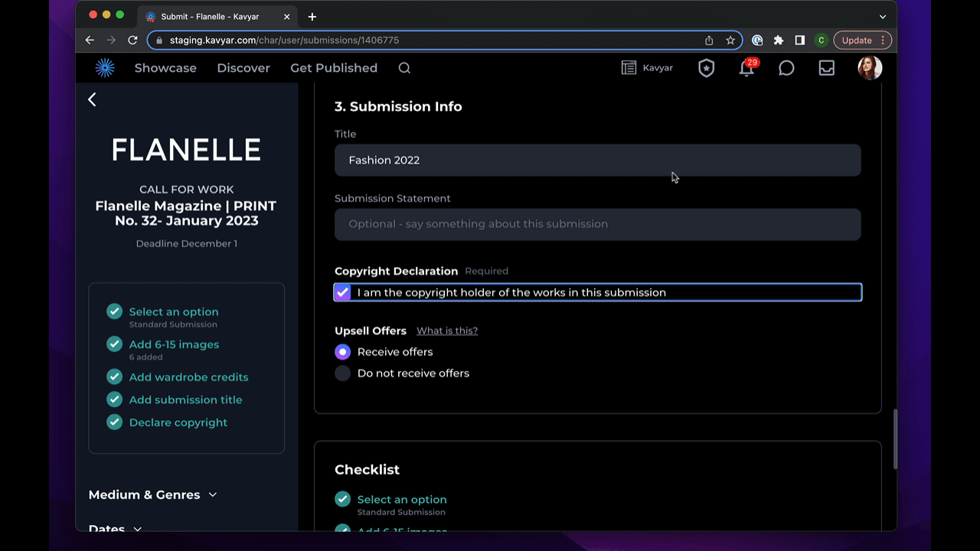Image resolution: width=980 pixels, height=551 pixels.
Task: Click browser forward arrow
Action: 112,40
